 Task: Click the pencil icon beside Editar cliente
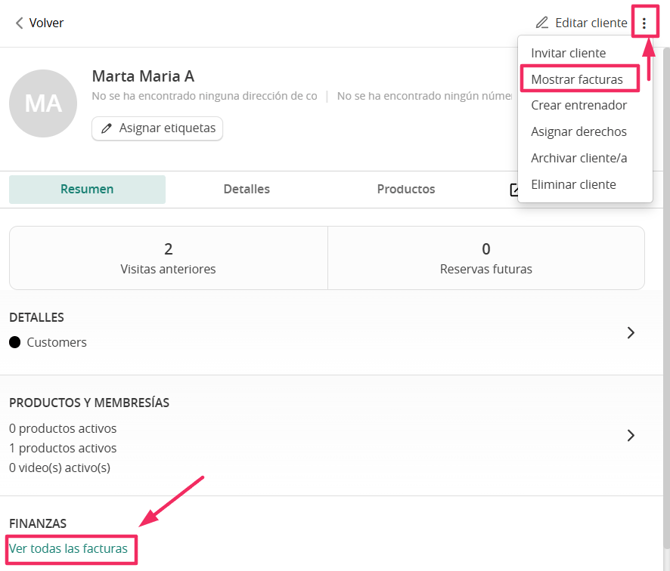point(542,23)
